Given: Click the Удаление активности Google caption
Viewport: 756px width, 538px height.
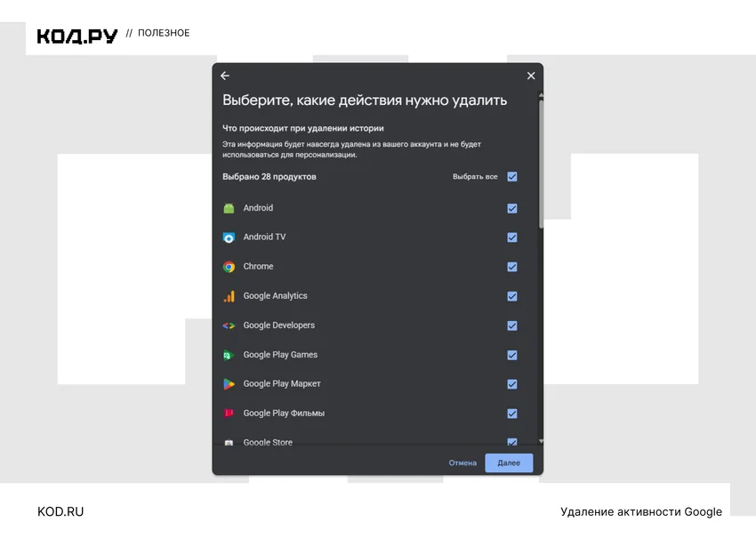Looking at the screenshot, I should pyautogui.click(x=641, y=511).
